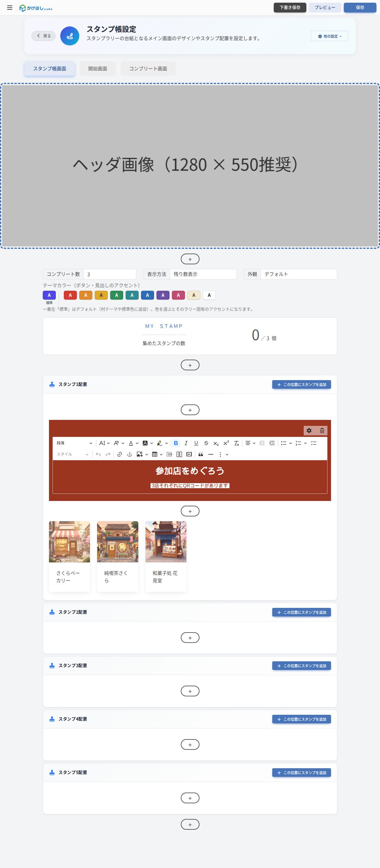The image size is (380, 868).
Task: Add a stamp in スタンプ2配置 section
Action: (302, 612)
